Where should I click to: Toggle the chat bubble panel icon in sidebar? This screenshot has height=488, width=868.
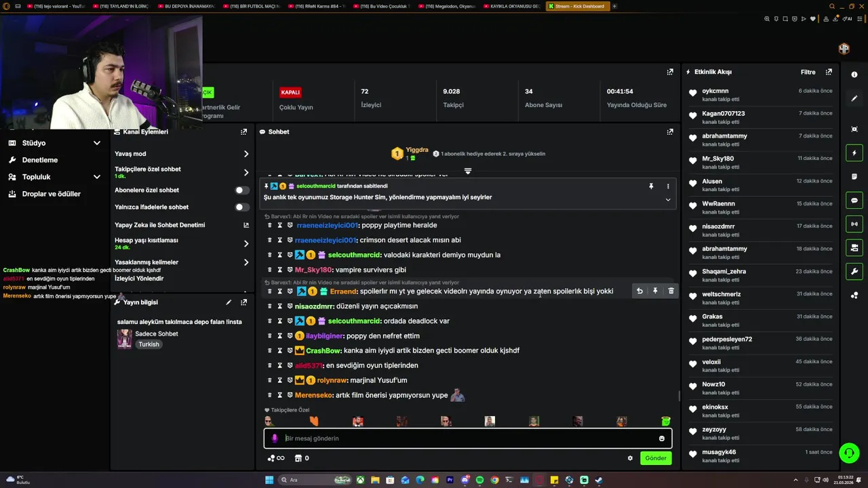tap(854, 200)
